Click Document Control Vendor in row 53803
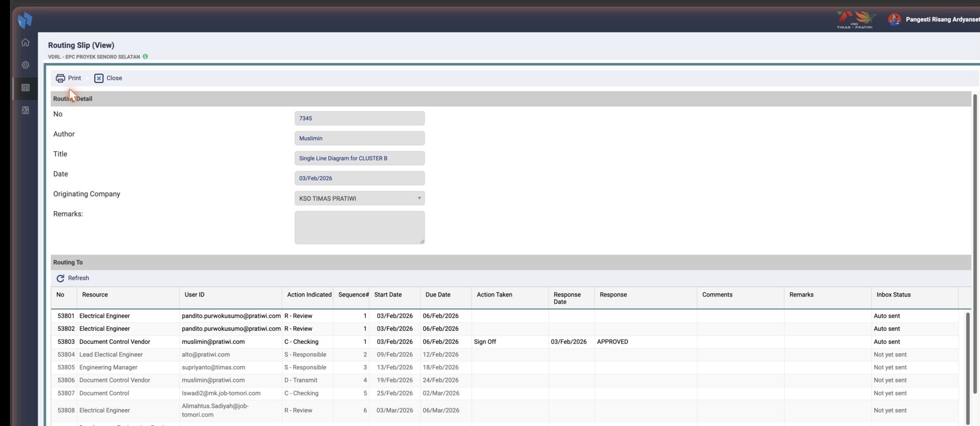Viewport: 980px width, 426px height. click(114, 342)
